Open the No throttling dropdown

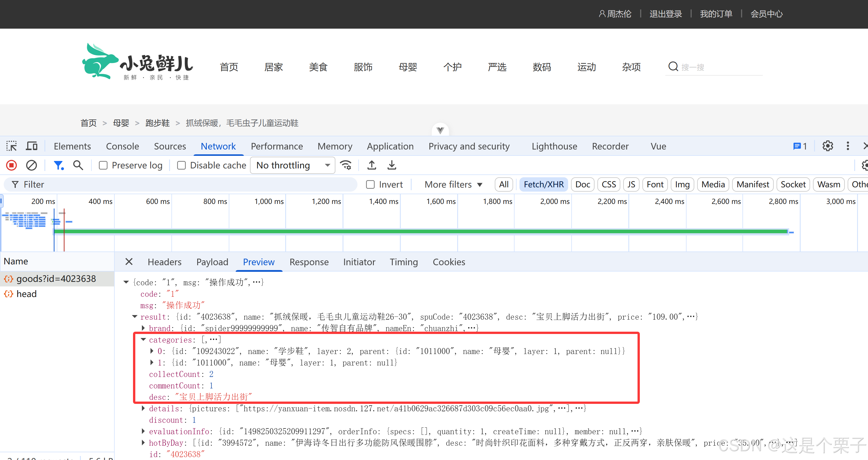click(292, 165)
